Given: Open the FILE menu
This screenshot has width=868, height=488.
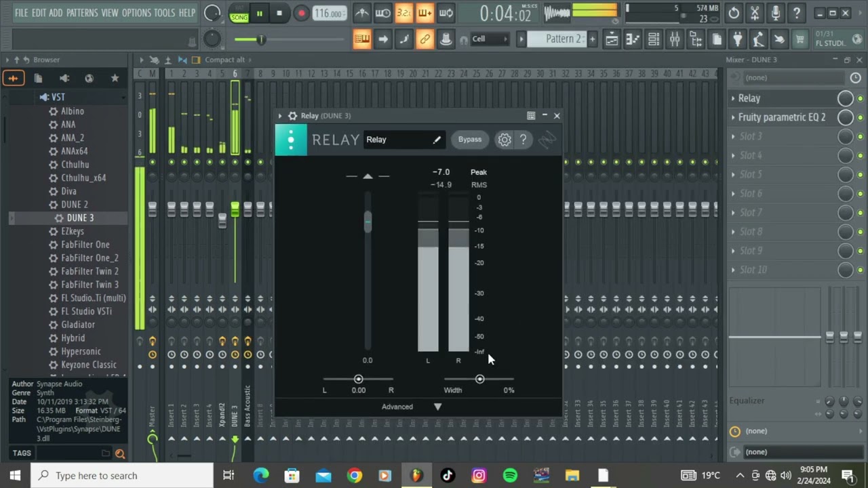Looking at the screenshot, I should 21,13.
